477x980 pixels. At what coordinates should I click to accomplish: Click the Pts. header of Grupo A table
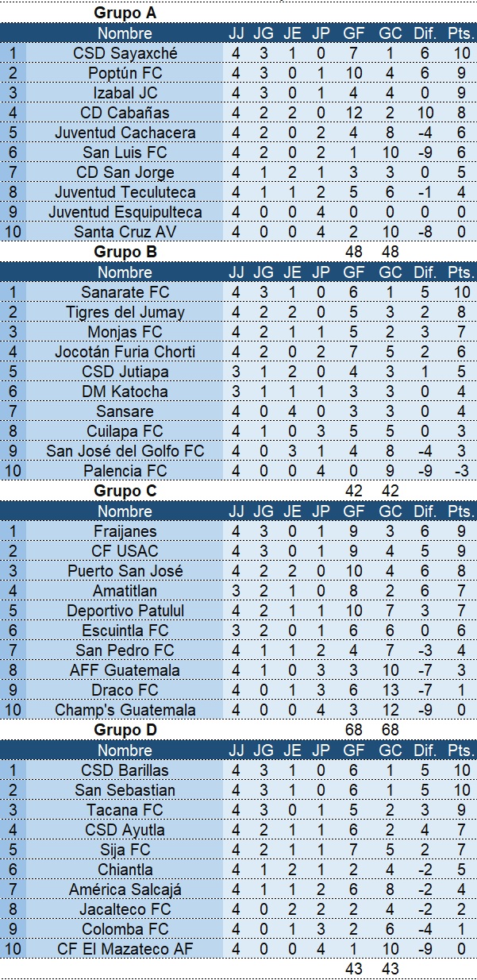[x=460, y=33]
